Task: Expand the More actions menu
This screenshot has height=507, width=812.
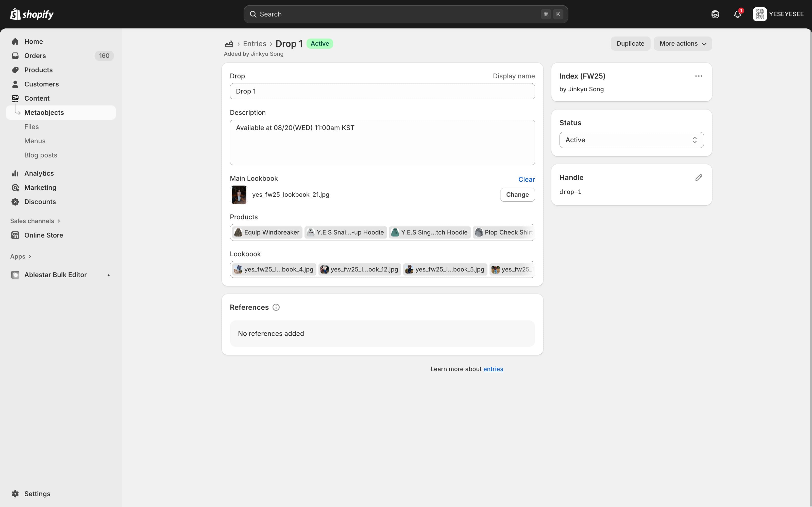Action: [683, 44]
